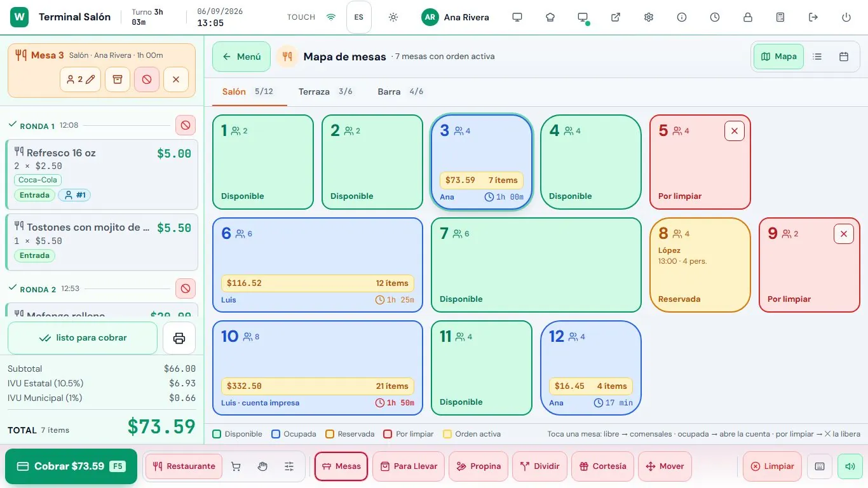Open the Ana Rivera user menu
868x488 pixels.
tap(456, 17)
